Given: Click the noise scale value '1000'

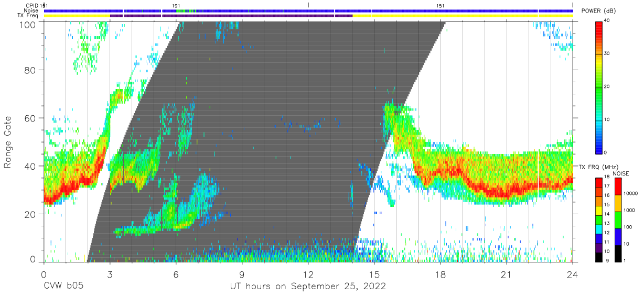Looking at the screenshot, I should [629, 211].
